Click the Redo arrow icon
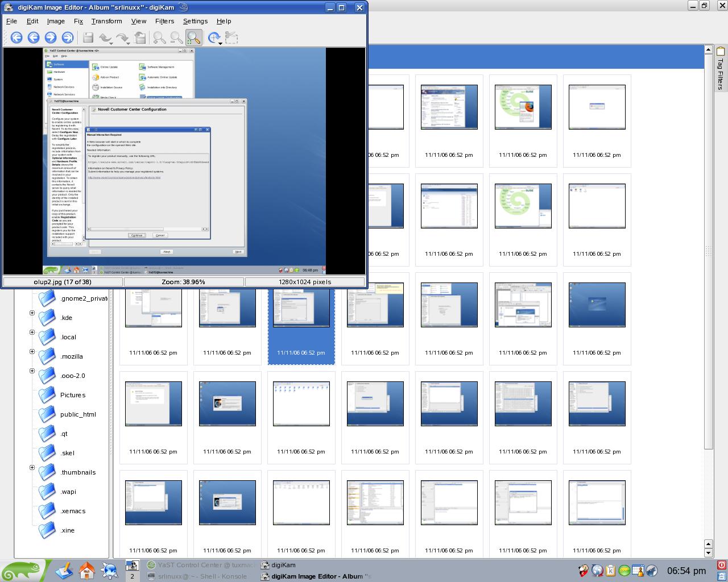Image resolution: width=728 pixels, height=582 pixels. coord(121,38)
